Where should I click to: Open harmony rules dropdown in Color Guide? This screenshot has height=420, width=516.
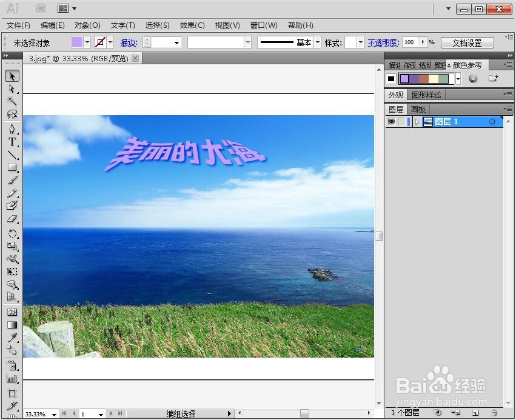458,79
